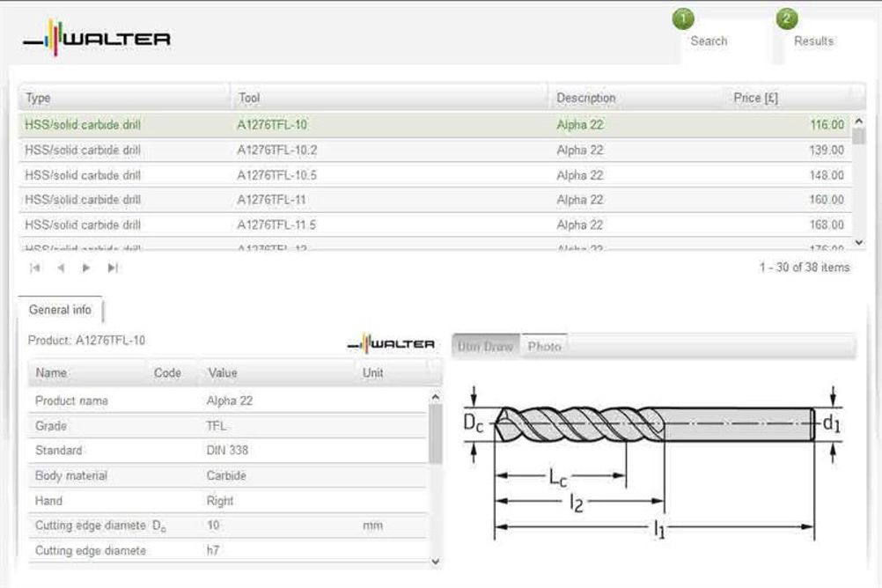Select tool row A1276TFL-11.5
This screenshot has width=882, height=588.
point(435,224)
